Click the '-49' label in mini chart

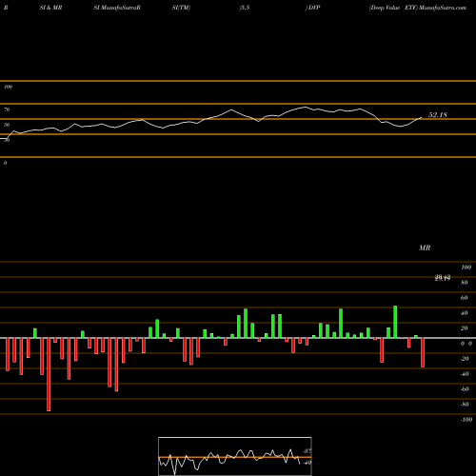click(307, 463)
